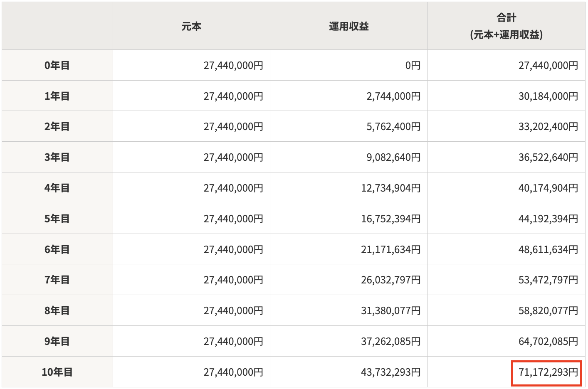Screen dimensions: 588x389
Task: Select the 1年目 row label
Action: (57, 96)
